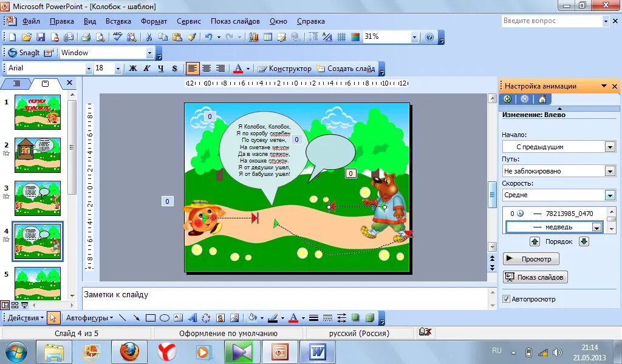
Task: Insert a table from toolbar
Action: [268, 37]
